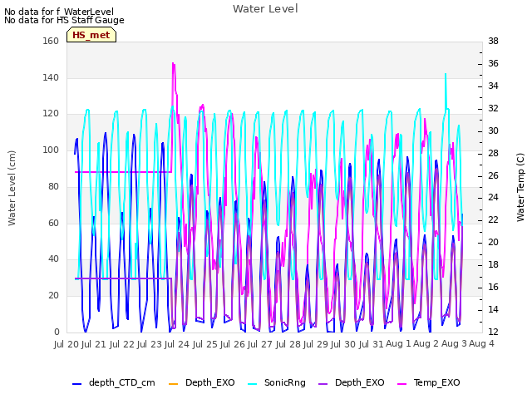Click the 12 tick on right axis

click(493, 332)
